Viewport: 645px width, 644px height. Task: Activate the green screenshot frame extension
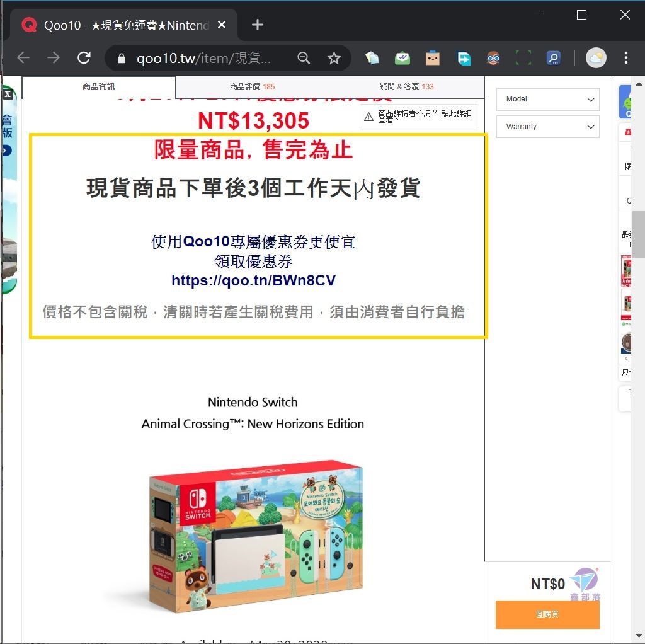pyautogui.click(x=523, y=58)
